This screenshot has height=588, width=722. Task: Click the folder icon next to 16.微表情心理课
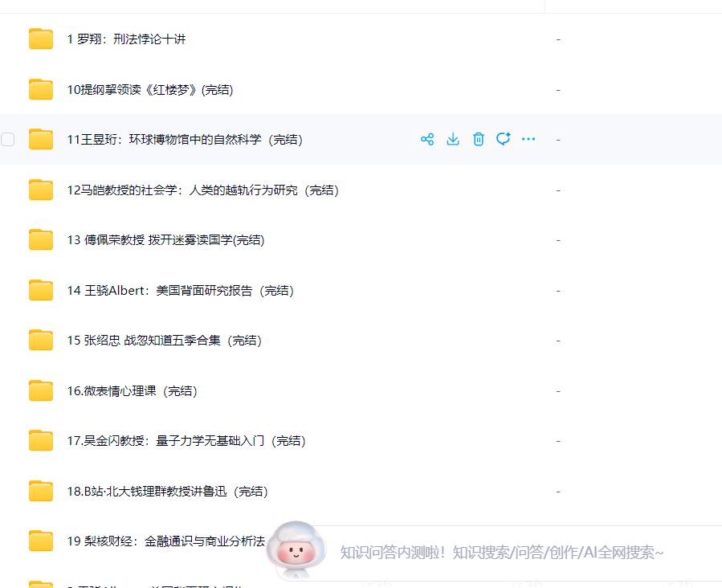41,390
